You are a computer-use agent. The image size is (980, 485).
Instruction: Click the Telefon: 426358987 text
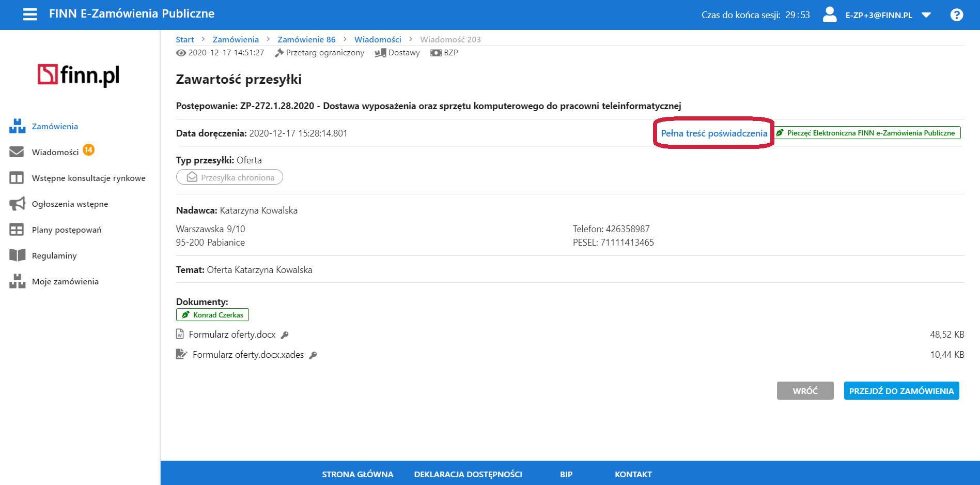tap(611, 229)
